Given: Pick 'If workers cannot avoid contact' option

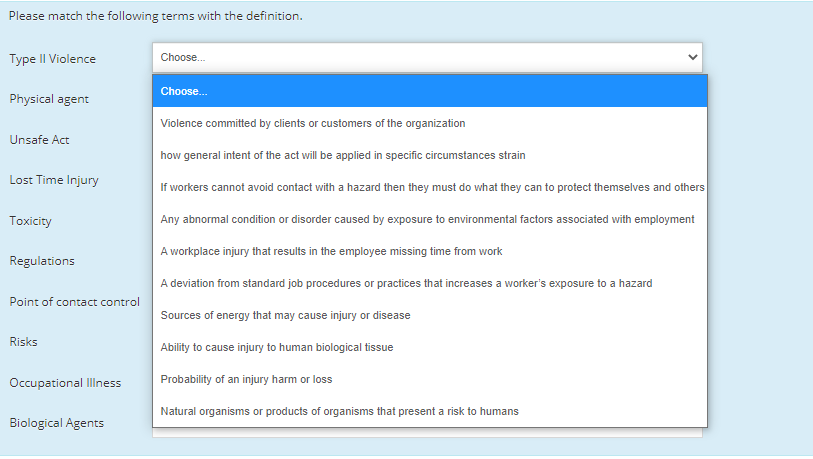Looking at the screenshot, I should coord(430,187).
